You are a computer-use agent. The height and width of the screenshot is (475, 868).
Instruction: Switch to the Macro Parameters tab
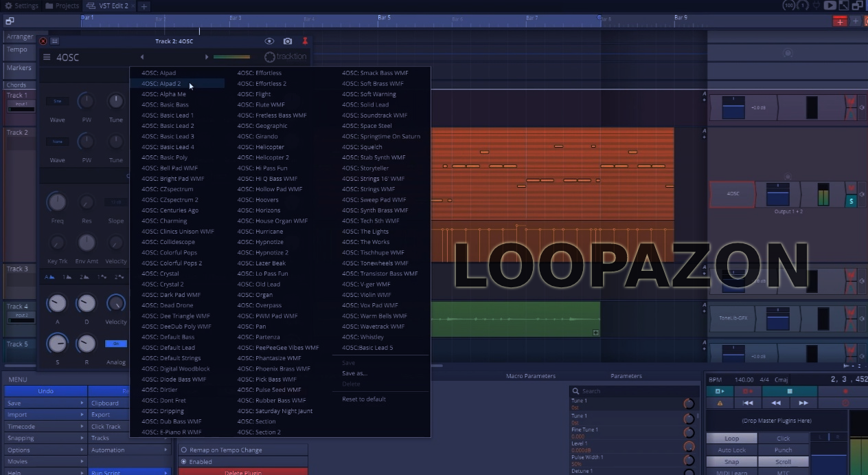pyautogui.click(x=531, y=376)
